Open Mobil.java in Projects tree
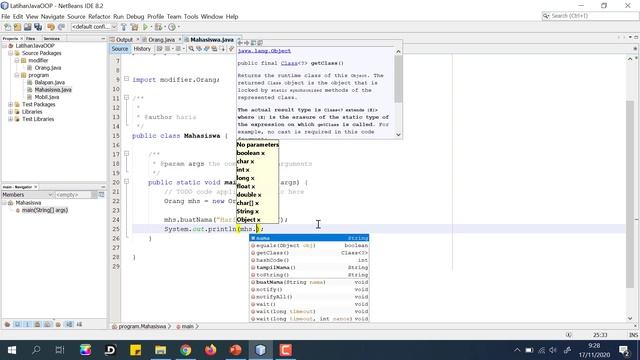Image resolution: width=640 pixels, height=360 pixels. pyautogui.click(x=47, y=97)
